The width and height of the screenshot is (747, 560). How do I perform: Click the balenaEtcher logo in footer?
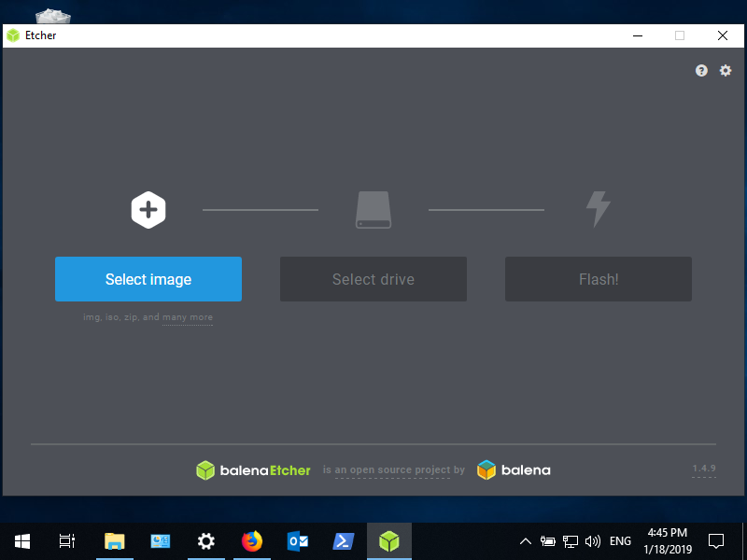tap(253, 470)
